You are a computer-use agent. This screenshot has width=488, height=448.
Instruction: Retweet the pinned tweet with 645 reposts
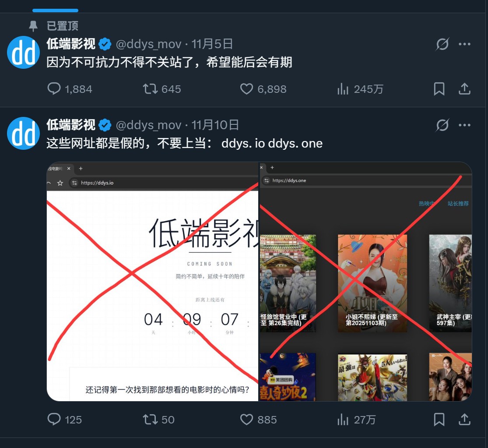pos(150,89)
